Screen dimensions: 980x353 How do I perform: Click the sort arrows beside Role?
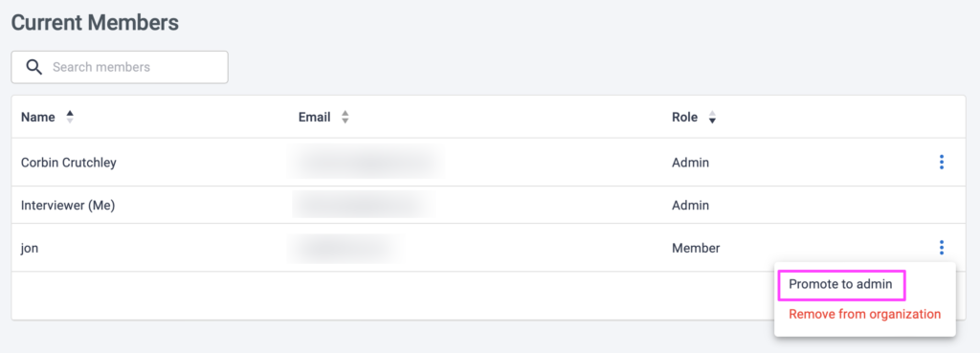click(x=711, y=117)
